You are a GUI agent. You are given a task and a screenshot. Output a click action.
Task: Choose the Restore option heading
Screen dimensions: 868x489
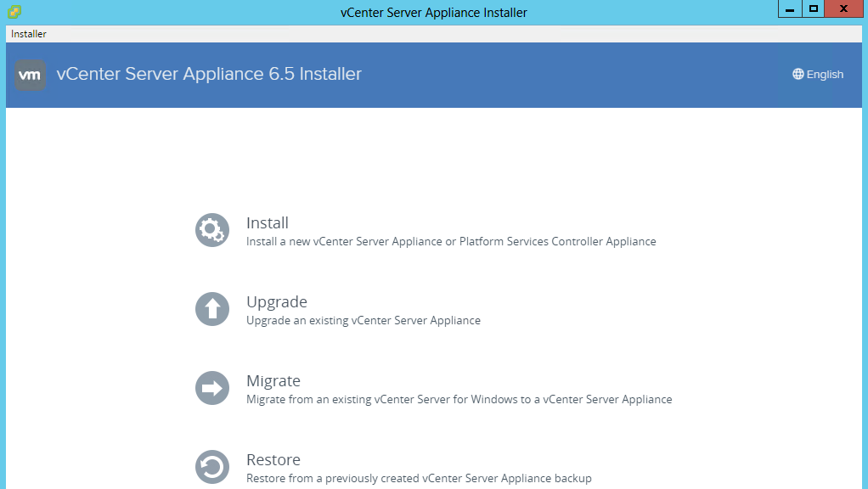(273, 459)
